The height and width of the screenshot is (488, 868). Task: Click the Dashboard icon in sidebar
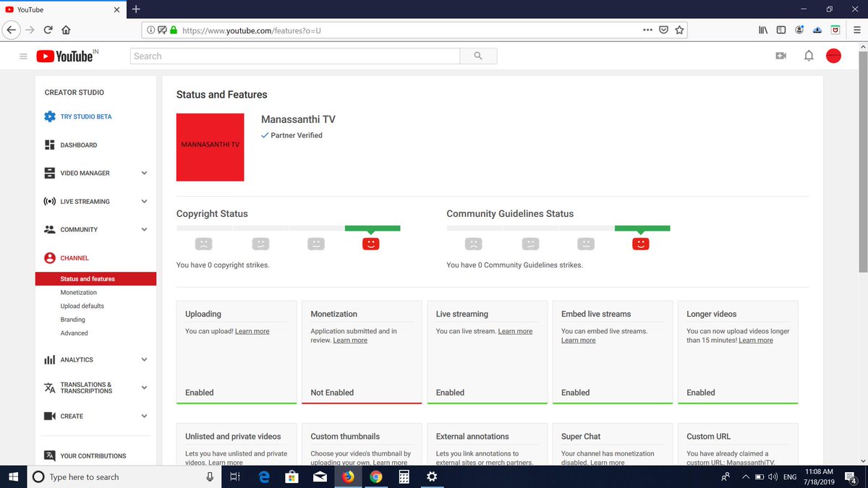tap(49, 145)
